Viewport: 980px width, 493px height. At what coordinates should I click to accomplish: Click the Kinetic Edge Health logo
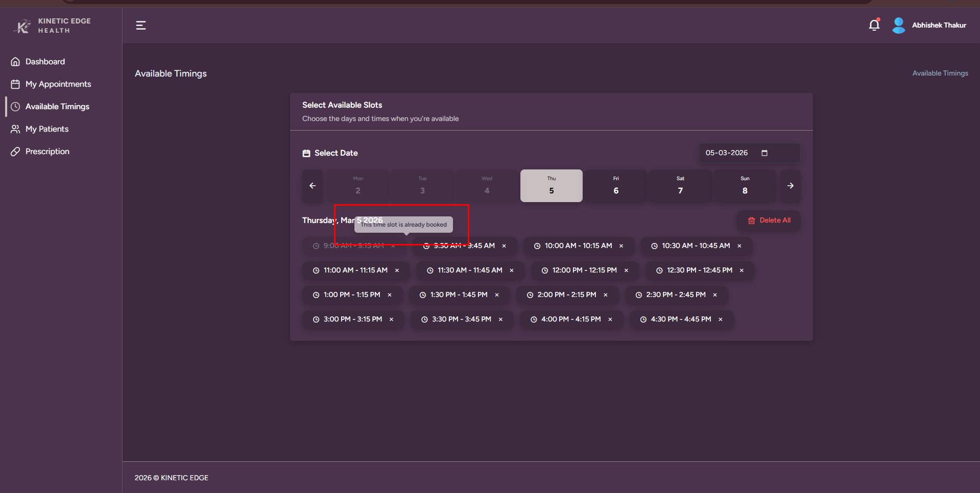tap(52, 26)
